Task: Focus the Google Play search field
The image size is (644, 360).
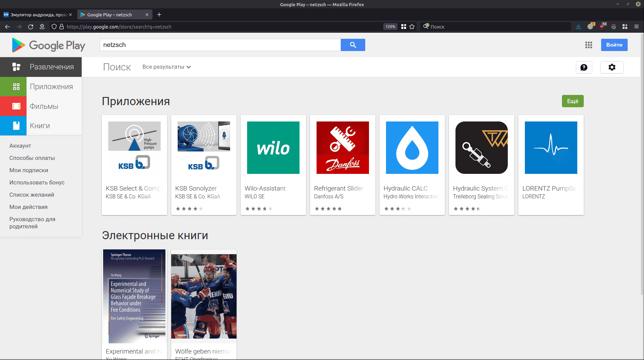Action: (x=220, y=45)
